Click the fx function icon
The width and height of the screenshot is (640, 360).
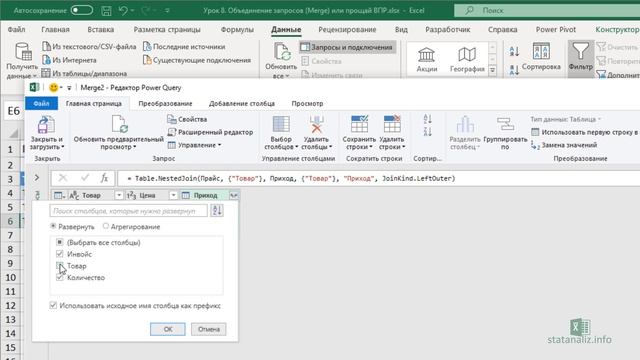coord(104,178)
